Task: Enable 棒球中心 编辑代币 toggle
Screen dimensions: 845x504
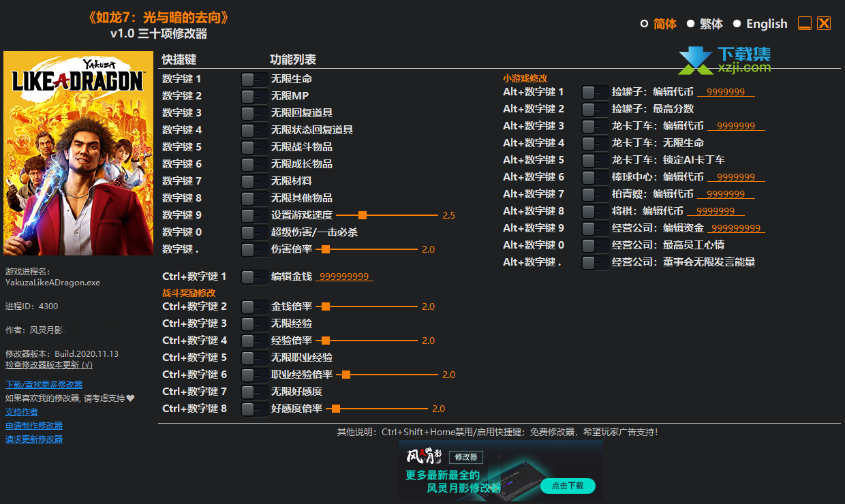Action: pos(595,177)
